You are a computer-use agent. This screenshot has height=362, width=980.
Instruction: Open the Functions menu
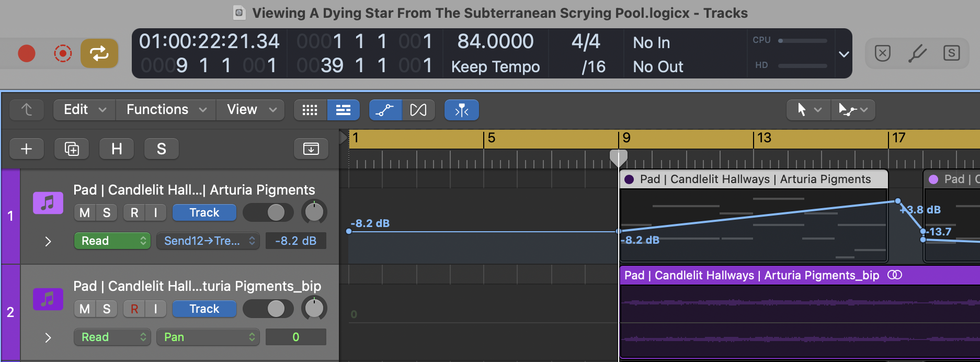pos(166,110)
